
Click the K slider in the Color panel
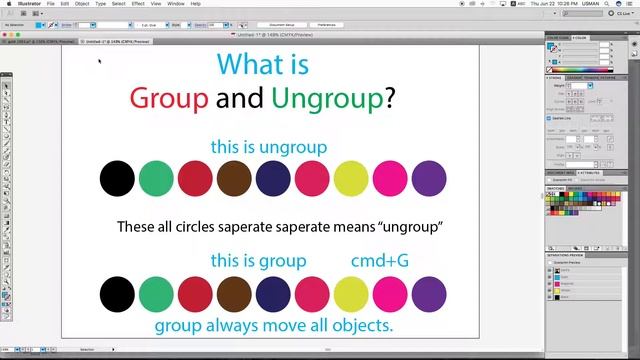[581, 62]
